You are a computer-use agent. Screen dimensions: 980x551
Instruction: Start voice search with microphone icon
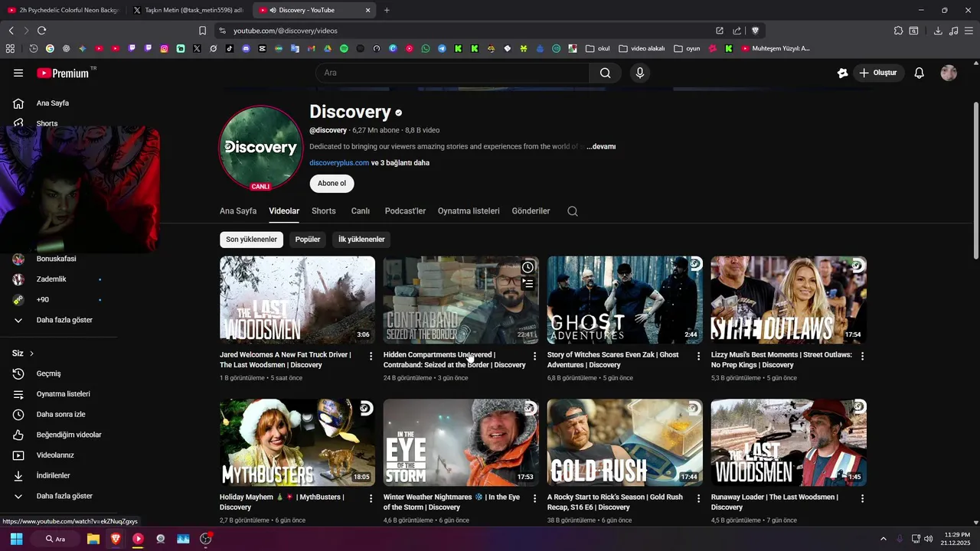(640, 73)
